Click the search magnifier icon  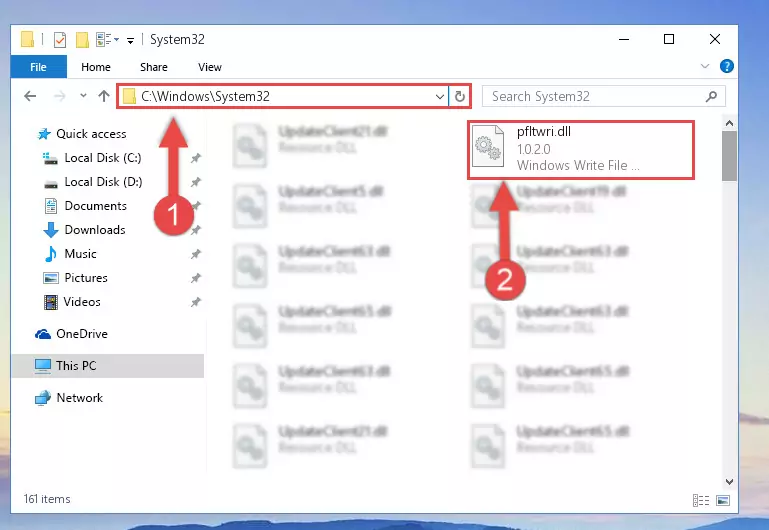(711, 96)
